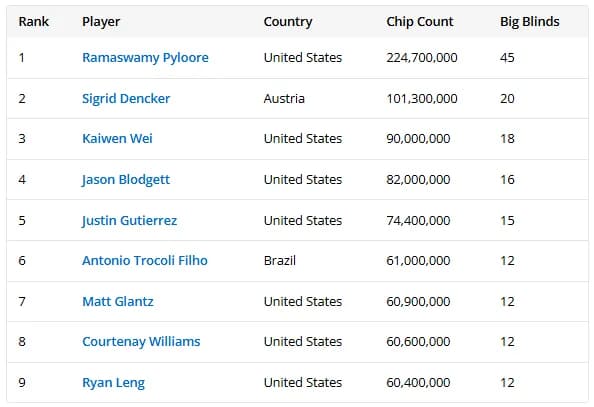Select the Ryan Leng player link

113,383
